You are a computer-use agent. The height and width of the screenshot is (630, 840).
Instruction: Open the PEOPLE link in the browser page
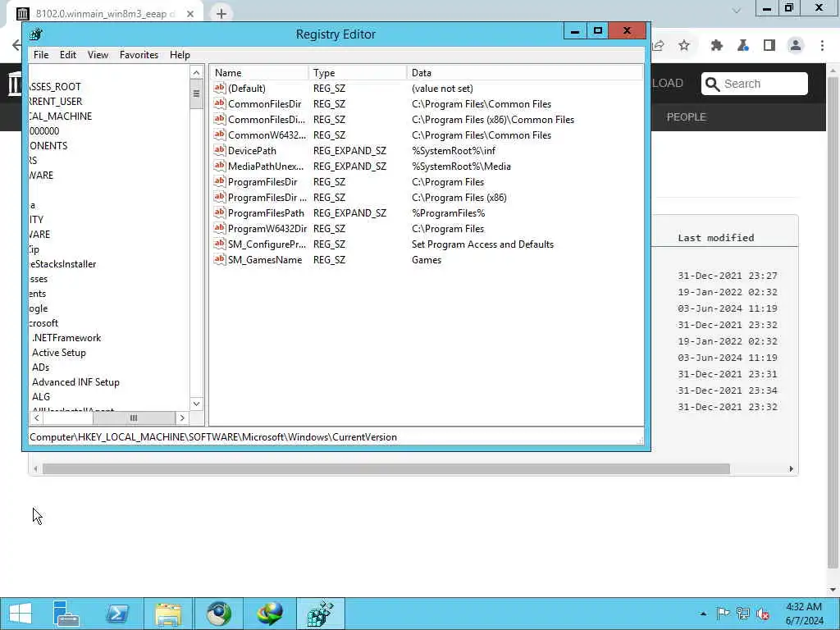point(687,116)
